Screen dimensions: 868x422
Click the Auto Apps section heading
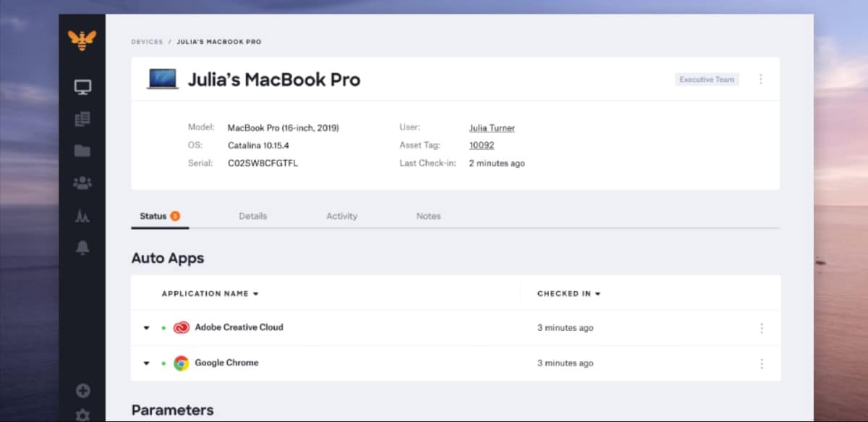coord(168,258)
